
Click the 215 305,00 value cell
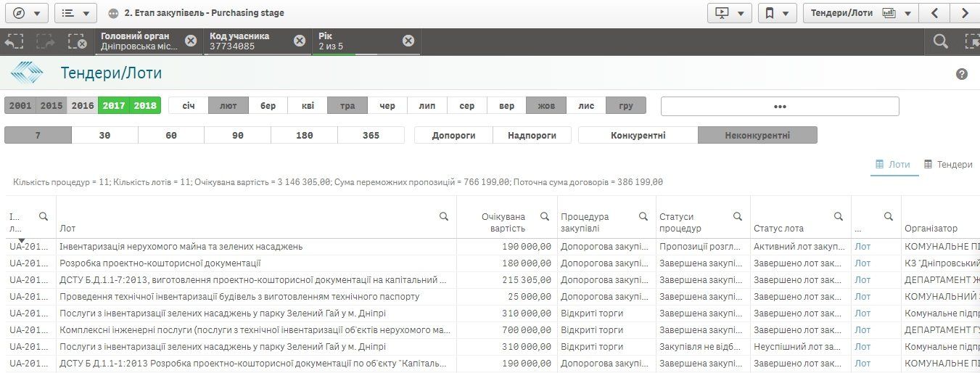pyautogui.click(x=506, y=280)
